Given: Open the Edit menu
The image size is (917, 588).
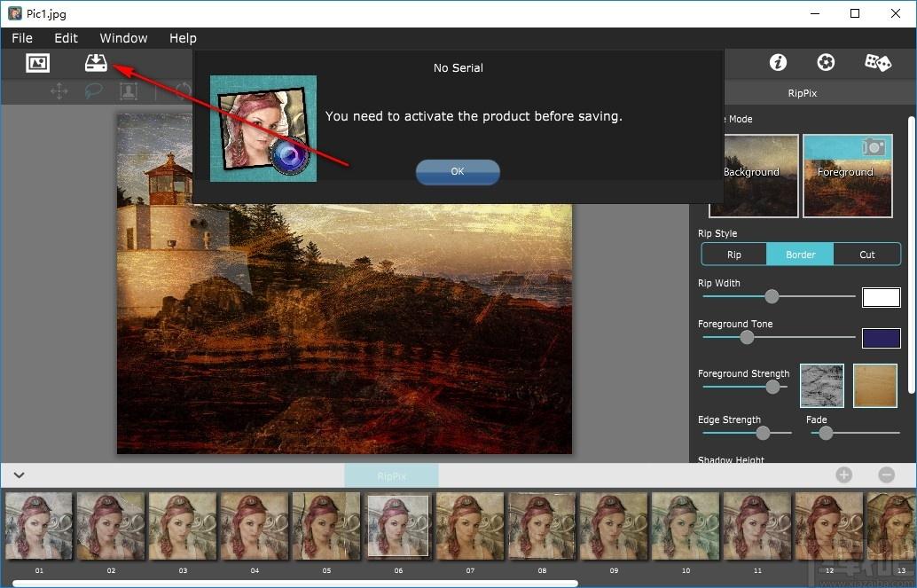Looking at the screenshot, I should click(66, 38).
